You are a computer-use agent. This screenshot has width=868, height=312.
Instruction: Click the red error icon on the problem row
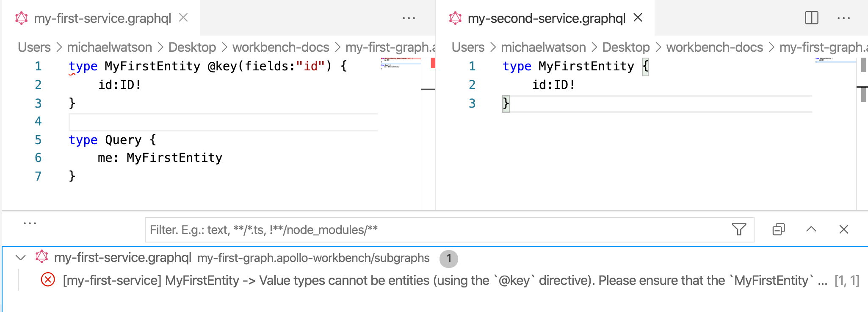click(x=48, y=280)
